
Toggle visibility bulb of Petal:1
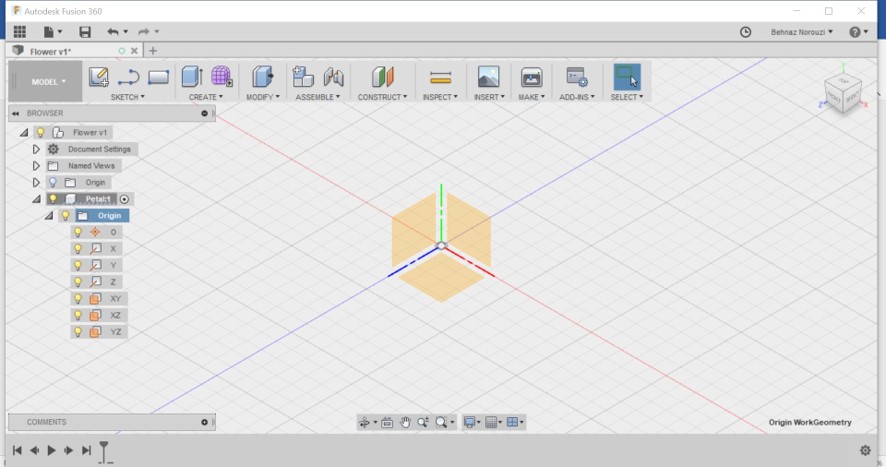(x=53, y=199)
